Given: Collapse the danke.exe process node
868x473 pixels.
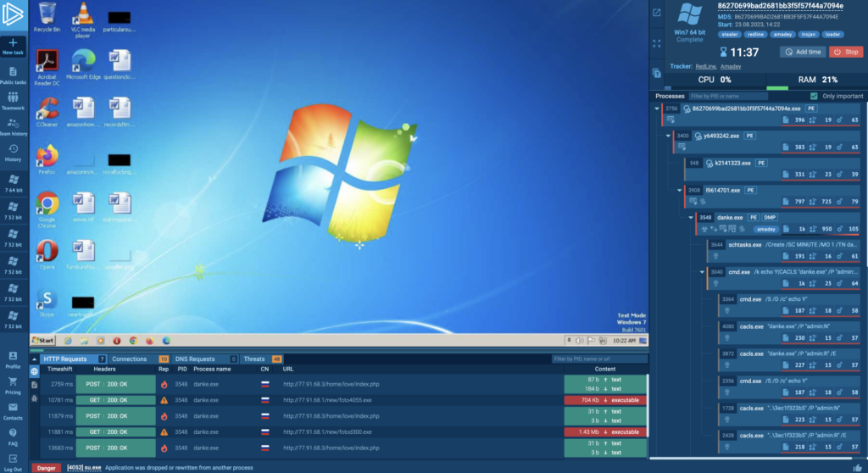Looking at the screenshot, I should 692,217.
